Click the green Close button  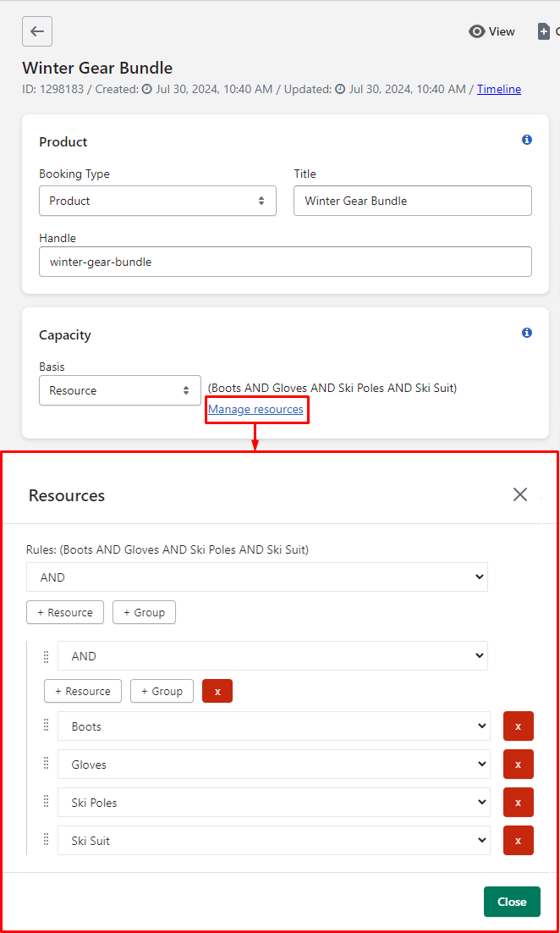(512, 902)
